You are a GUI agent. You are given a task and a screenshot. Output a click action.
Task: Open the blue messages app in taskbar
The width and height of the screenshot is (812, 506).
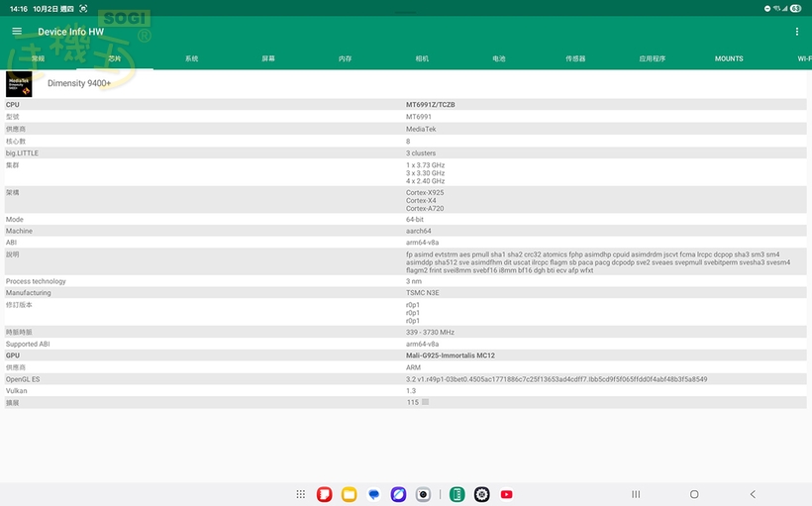click(x=373, y=494)
